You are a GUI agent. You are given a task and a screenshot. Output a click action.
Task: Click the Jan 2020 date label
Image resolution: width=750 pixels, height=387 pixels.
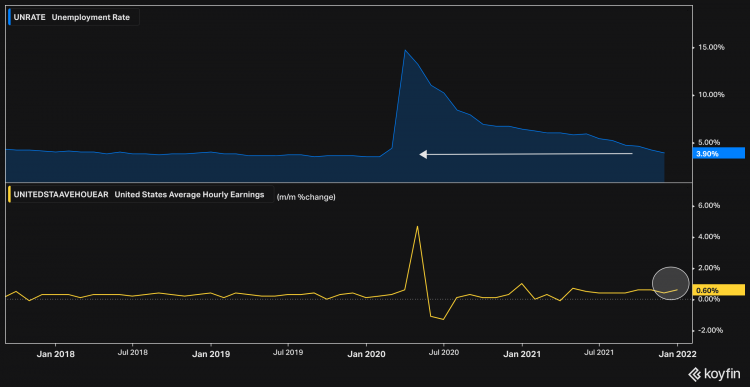tap(366, 354)
